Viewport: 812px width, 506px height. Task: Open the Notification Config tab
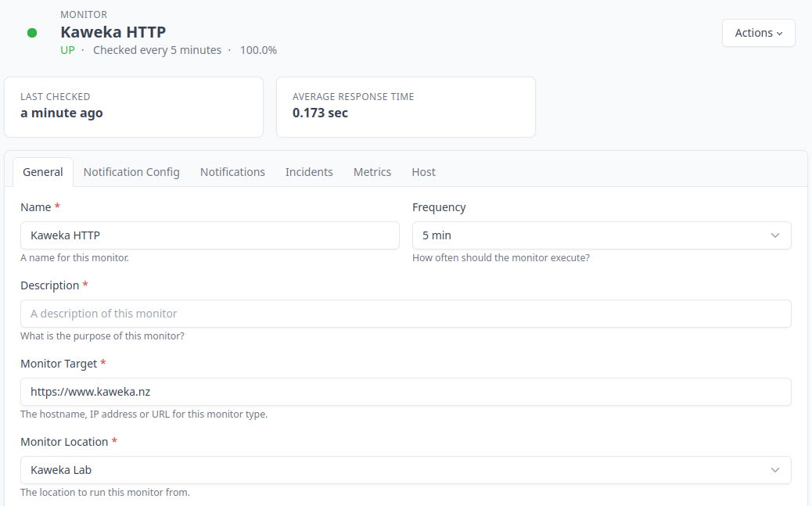coord(131,172)
